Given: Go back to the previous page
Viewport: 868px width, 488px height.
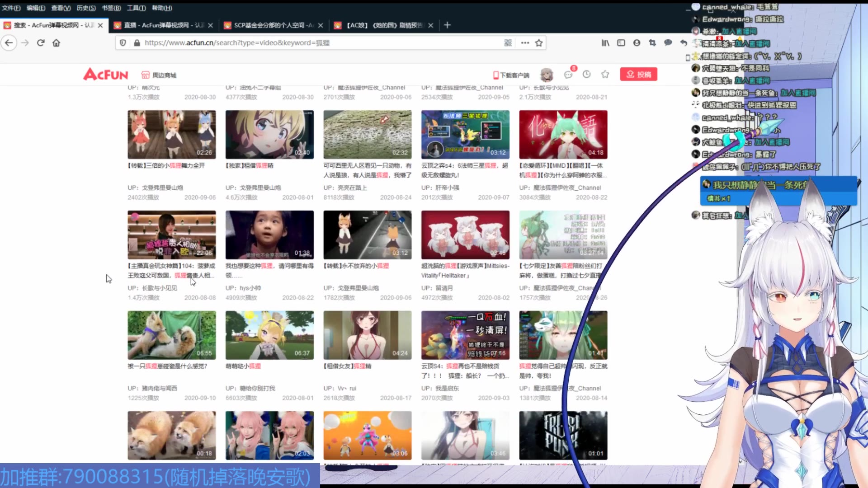Looking at the screenshot, I should click(9, 43).
